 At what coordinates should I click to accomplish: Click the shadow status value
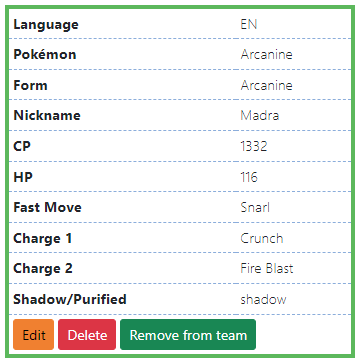tap(263, 299)
